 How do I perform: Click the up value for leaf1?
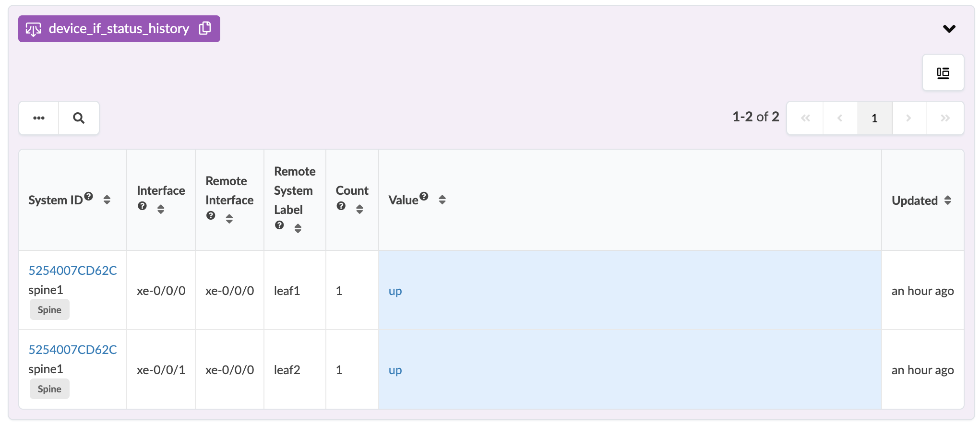[395, 291]
